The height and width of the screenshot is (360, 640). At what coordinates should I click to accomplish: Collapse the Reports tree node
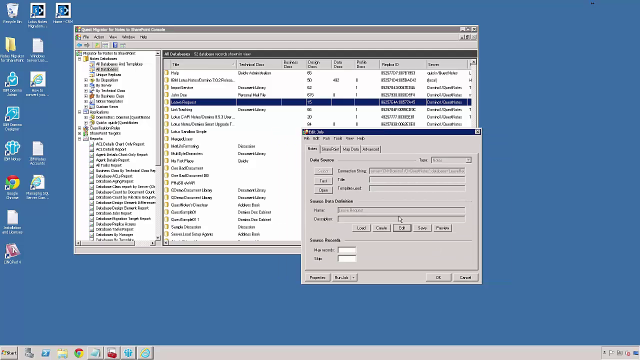80,139
